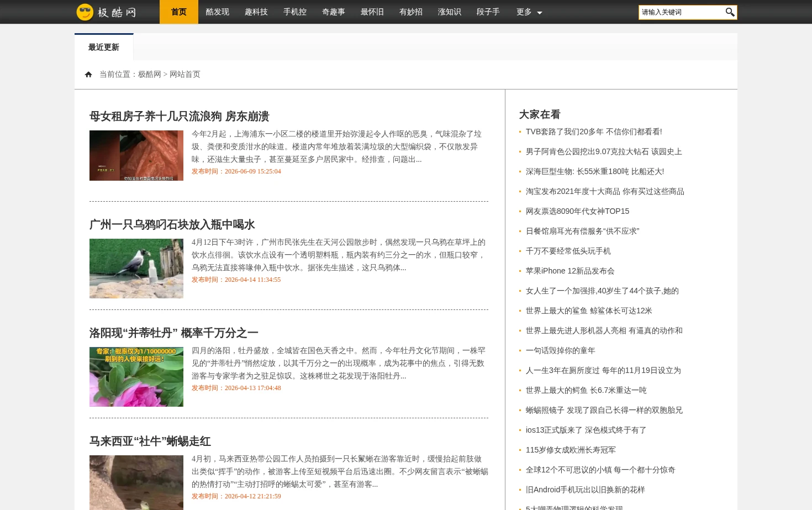812x510 pixels.
Task: Expand the 更多 dropdown menu
Action: [529, 12]
